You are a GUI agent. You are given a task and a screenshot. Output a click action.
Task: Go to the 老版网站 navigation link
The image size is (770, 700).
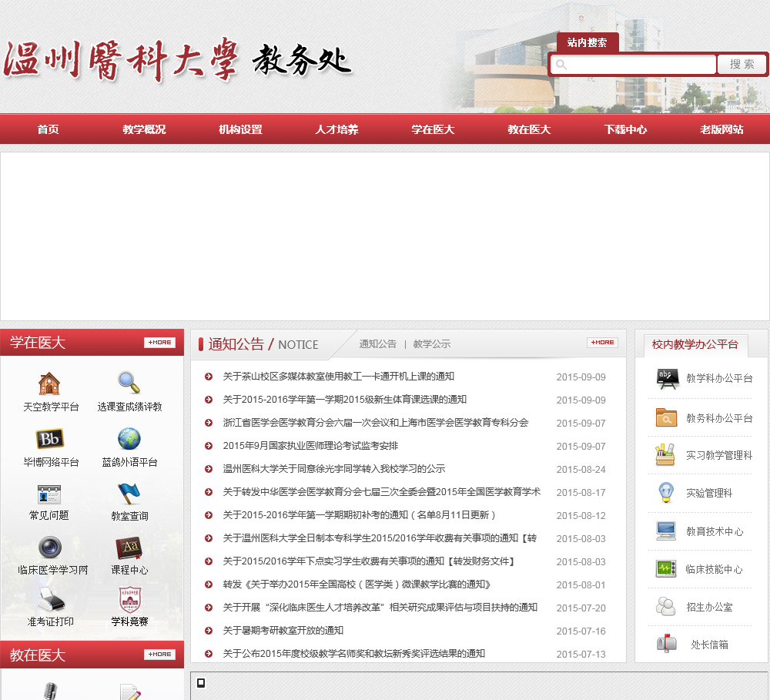coord(722,129)
